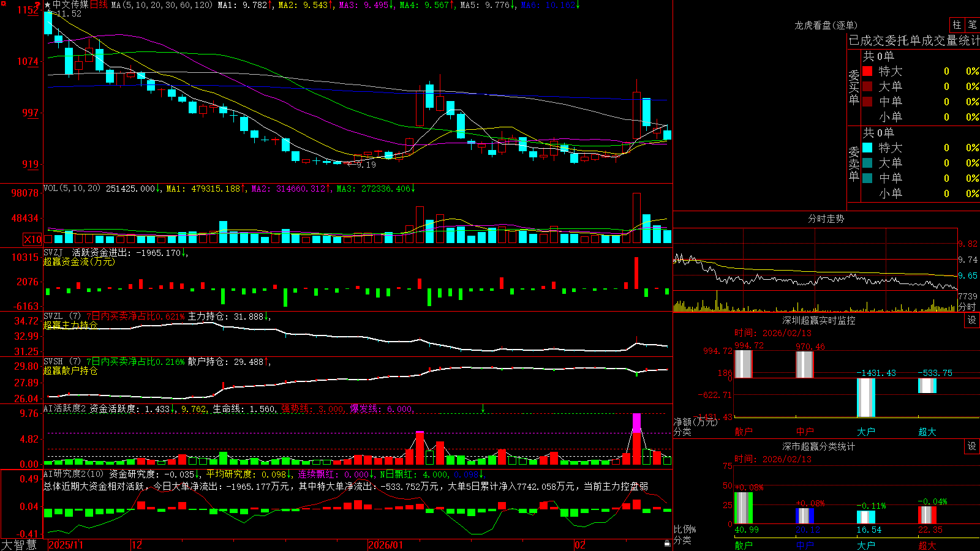Screen dimensions: 980x551
Task: Click the VOL(5,10,20) indicator label
Action: point(72,189)
